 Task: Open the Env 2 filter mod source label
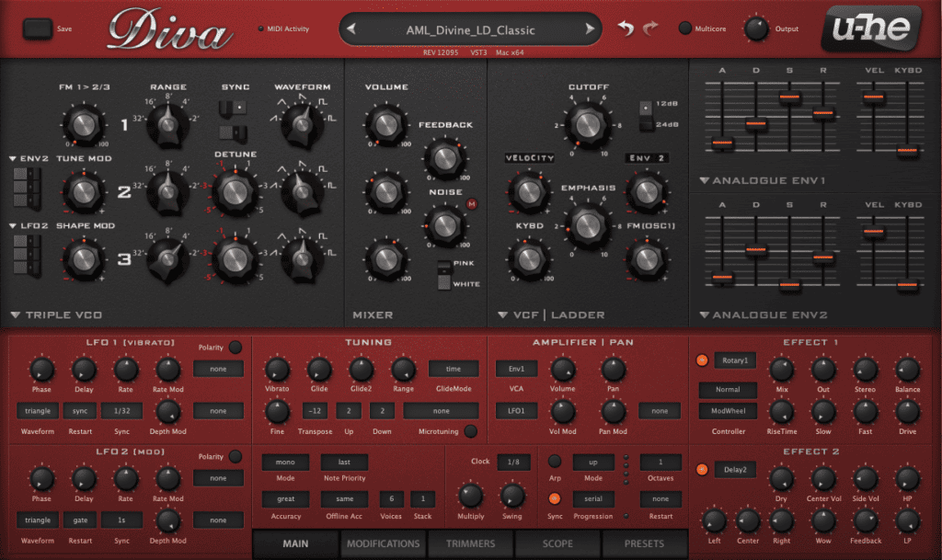[x=647, y=158]
